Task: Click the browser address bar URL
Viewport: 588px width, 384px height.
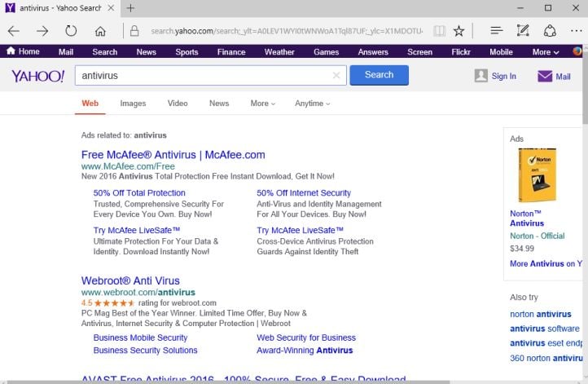Action: coord(287,31)
